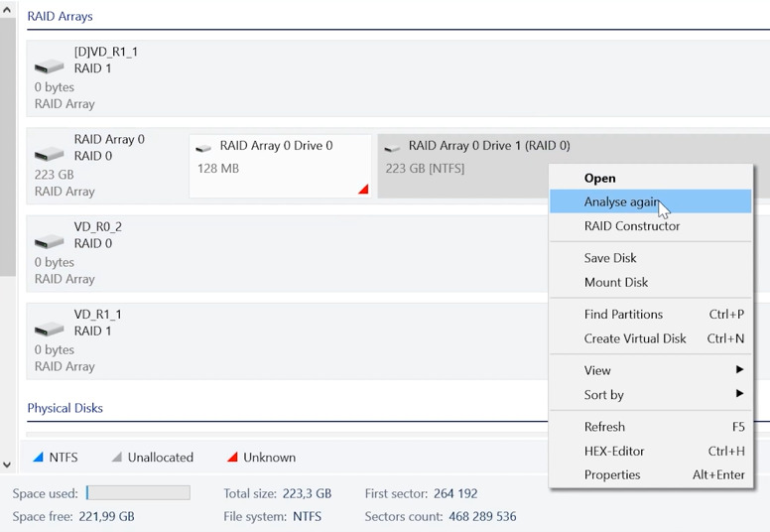The width and height of the screenshot is (770, 532).
Task: Choose Open from the context menu
Action: coord(651,178)
